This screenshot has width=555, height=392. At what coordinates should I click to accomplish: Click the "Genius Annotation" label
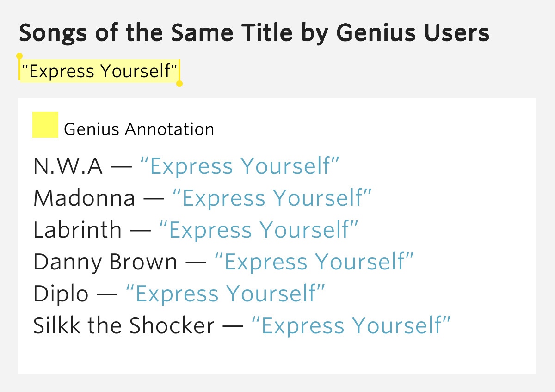point(139,129)
